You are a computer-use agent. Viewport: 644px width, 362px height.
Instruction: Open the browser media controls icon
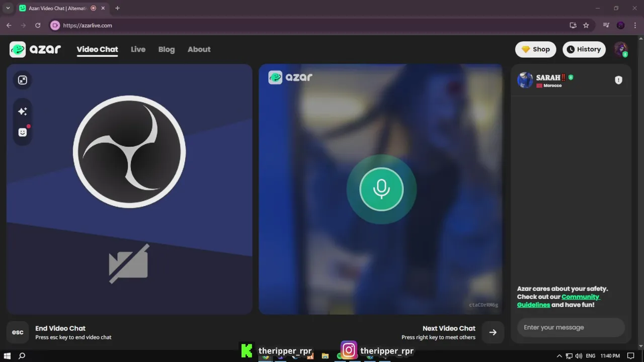pos(606,25)
